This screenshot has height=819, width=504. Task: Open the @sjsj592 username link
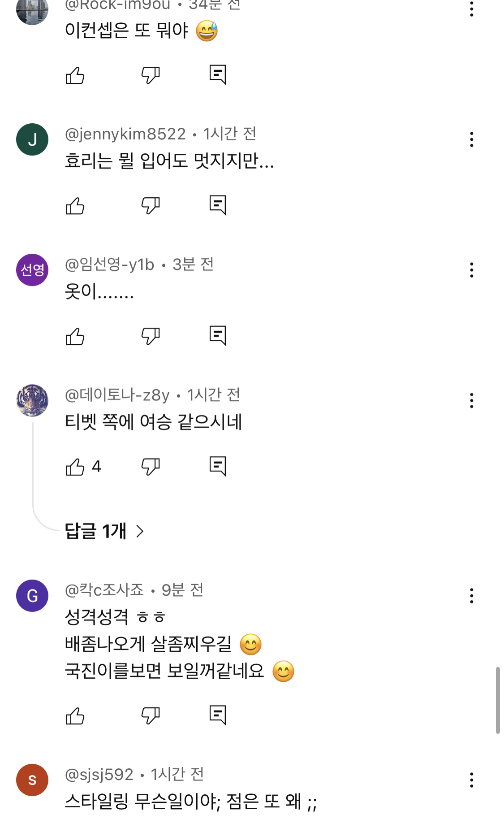[x=99, y=775]
